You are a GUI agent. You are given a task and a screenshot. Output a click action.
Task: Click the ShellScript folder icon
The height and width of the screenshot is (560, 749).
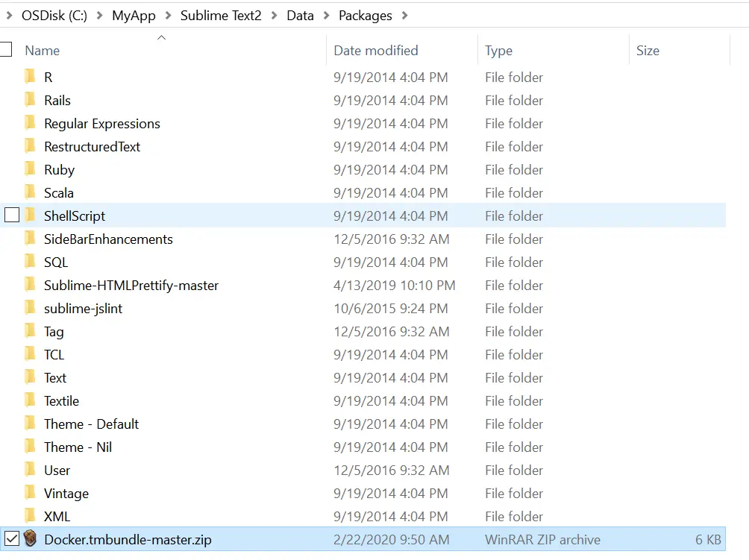(30, 215)
